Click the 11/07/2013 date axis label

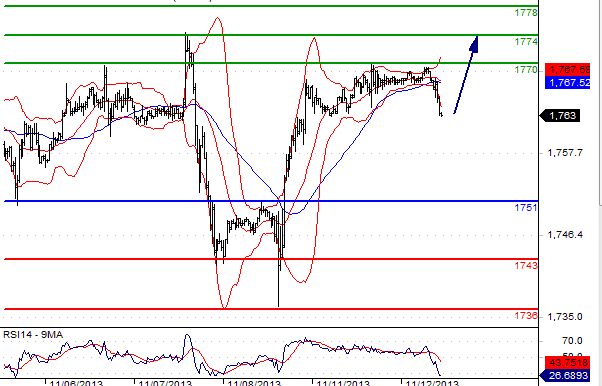coord(165,383)
